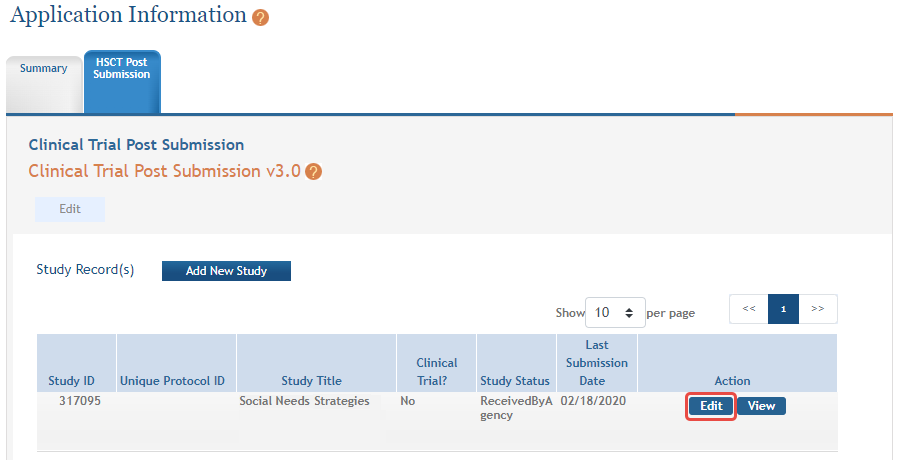The height and width of the screenshot is (460, 899).
Task: Go to previous page with << button
Action: tap(749, 309)
